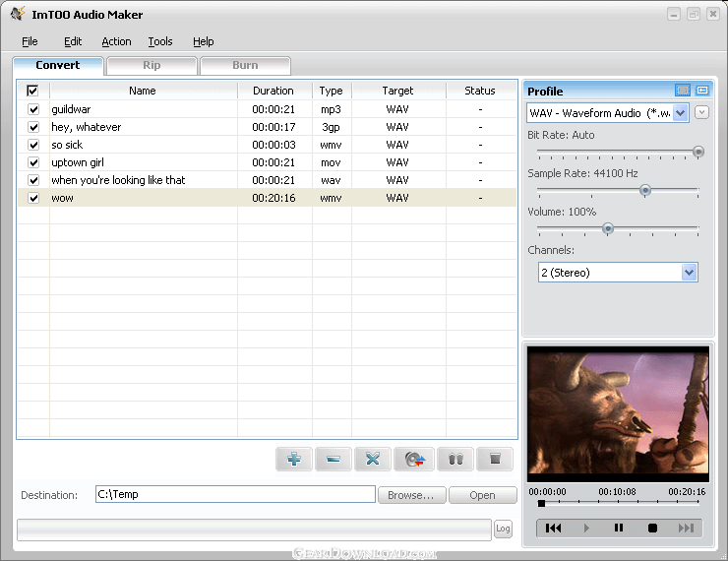Image resolution: width=728 pixels, height=561 pixels.
Task: Select the 'wow' file row
Action: (x=267, y=198)
